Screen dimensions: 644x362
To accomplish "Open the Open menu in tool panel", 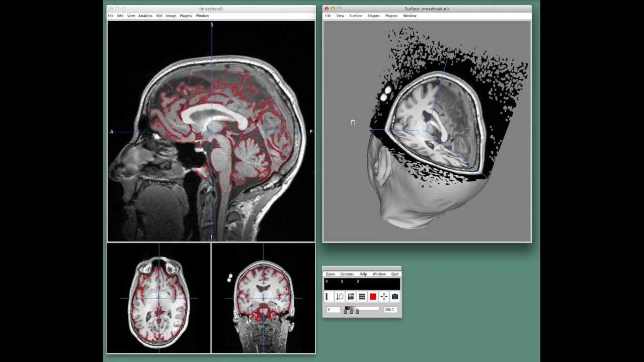I will (x=330, y=274).
